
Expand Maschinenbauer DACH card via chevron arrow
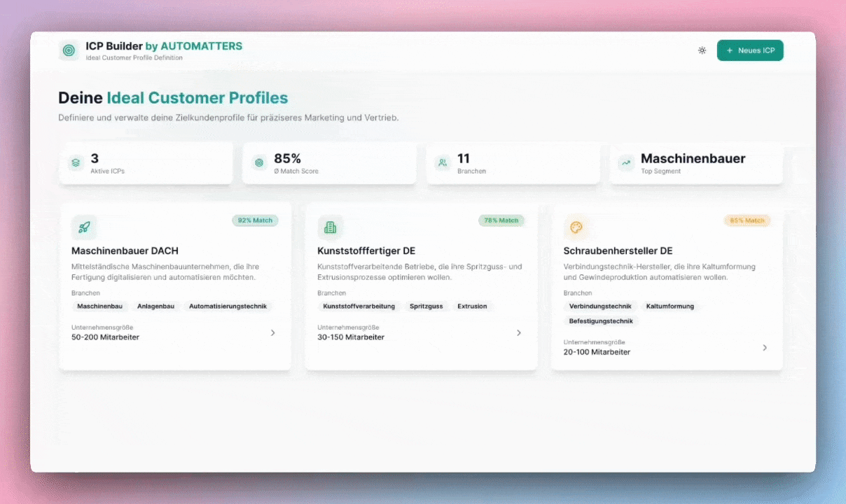(273, 332)
